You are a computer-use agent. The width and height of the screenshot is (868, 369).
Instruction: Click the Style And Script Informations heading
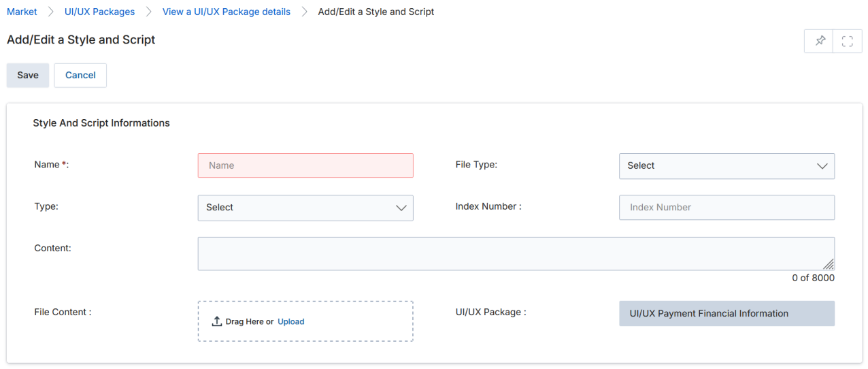point(101,123)
